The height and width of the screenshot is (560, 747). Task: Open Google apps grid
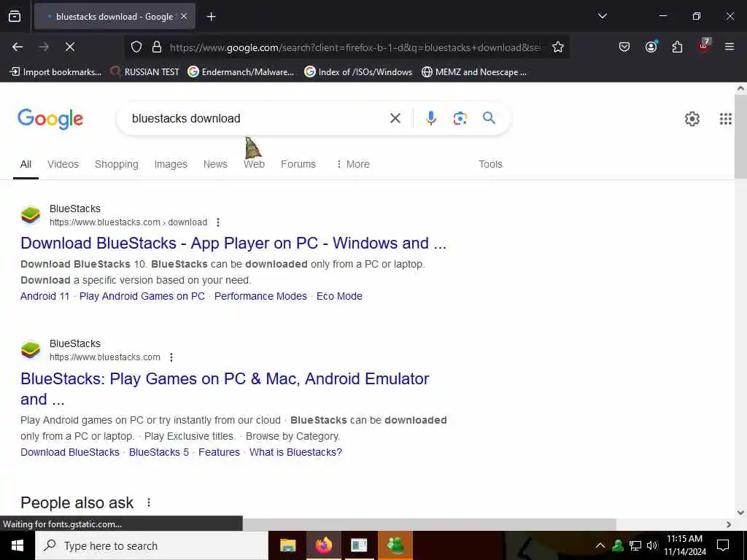pyautogui.click(x=726, y=119)
